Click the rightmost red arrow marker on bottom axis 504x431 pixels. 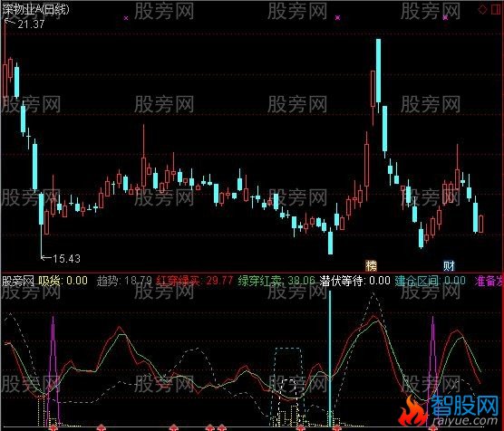(x=433, y=427)
